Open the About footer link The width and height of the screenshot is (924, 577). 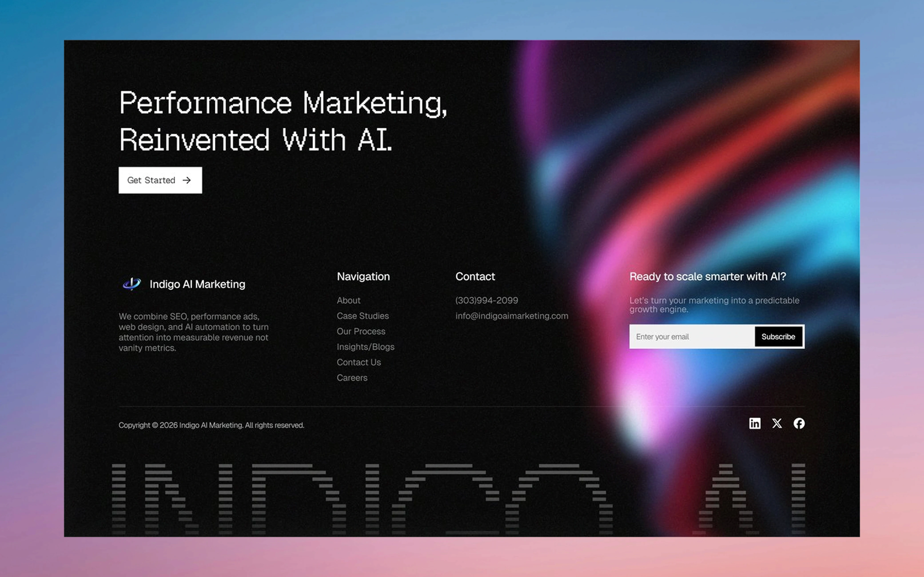click(348, 300)
